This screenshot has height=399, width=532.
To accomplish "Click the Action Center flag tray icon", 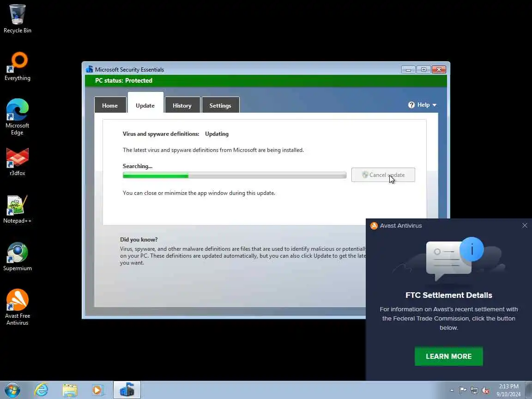I will click(462, 390).
